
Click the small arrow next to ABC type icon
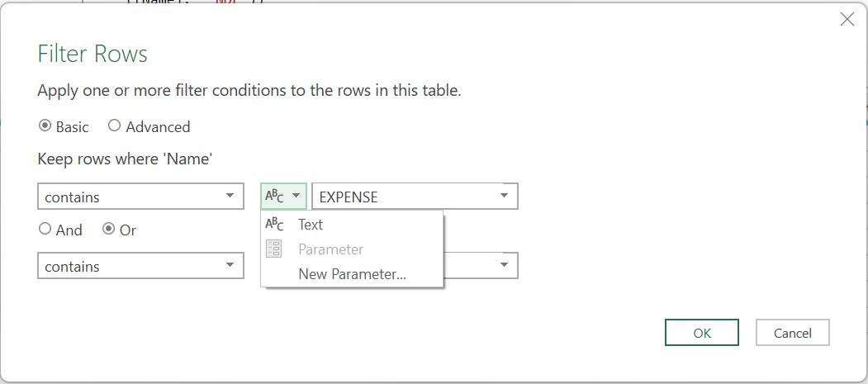coord(296,196)
